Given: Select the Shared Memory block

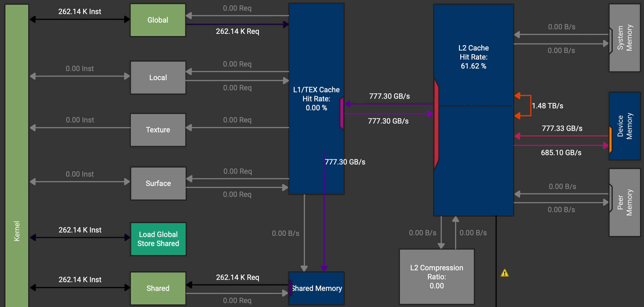Looking at the screenshot, I should pyautogui.click(x=316, y=288).
